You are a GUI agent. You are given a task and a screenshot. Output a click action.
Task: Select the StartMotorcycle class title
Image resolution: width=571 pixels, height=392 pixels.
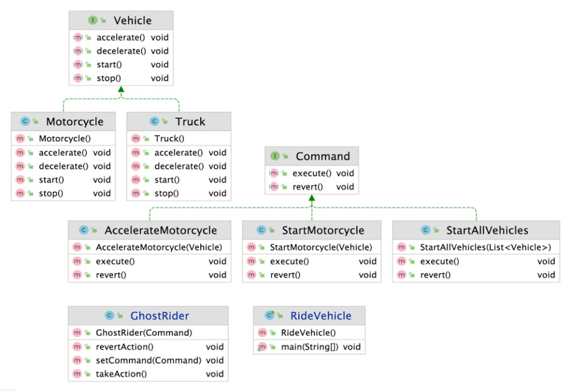tap(323, 230)
